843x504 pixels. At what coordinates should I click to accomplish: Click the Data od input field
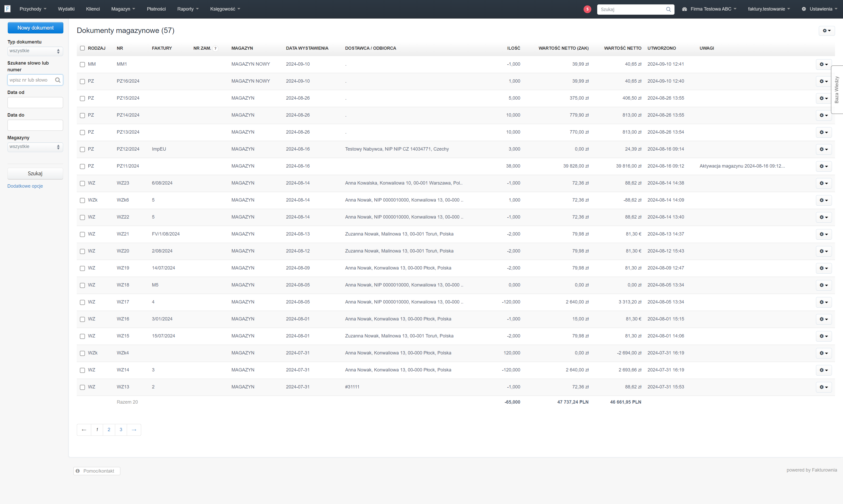(x=35, y=102)
